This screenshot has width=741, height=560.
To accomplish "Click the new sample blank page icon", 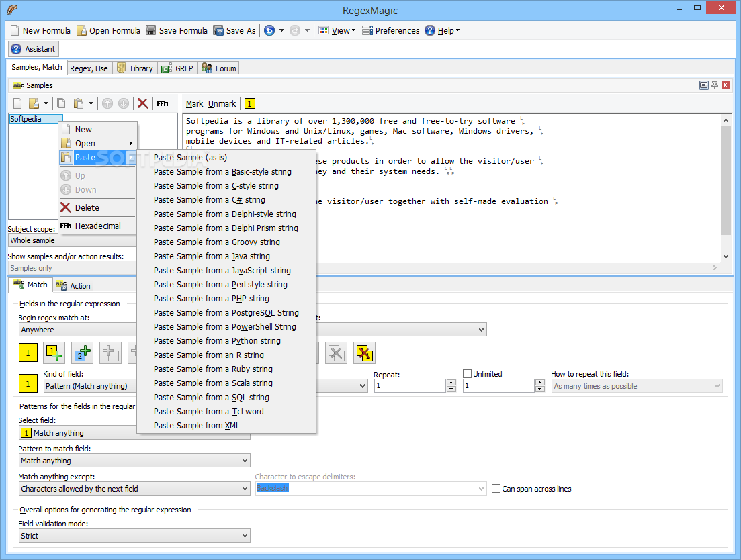I will point(17,103).
